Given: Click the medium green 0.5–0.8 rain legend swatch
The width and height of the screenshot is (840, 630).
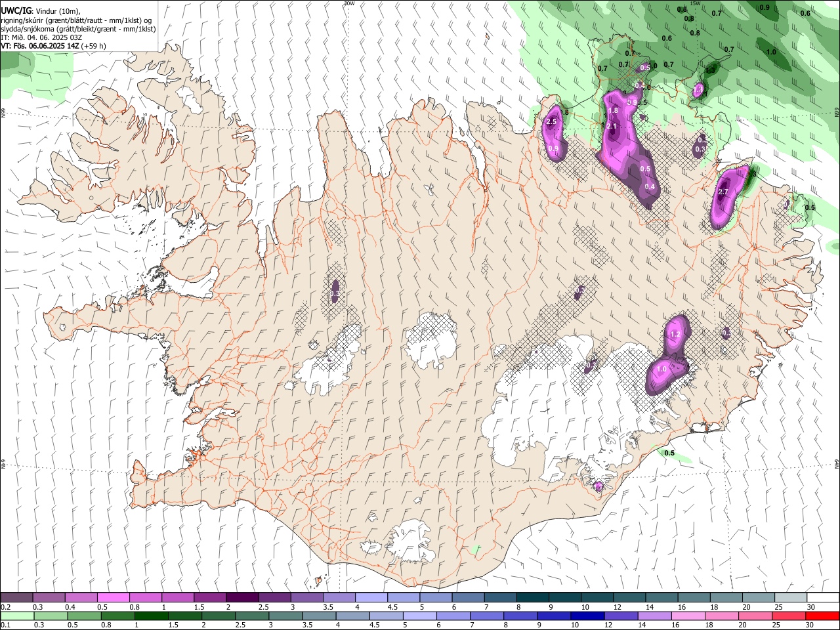Looking at the screenshot, I should (x=84, y=616).
